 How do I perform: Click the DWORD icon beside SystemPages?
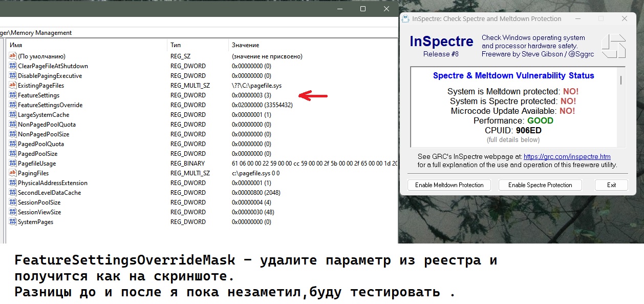[12, 221]
